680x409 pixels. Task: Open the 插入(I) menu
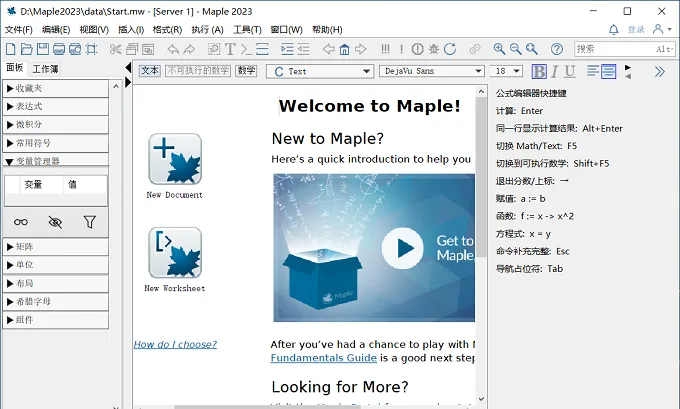(x=131, y=29)
